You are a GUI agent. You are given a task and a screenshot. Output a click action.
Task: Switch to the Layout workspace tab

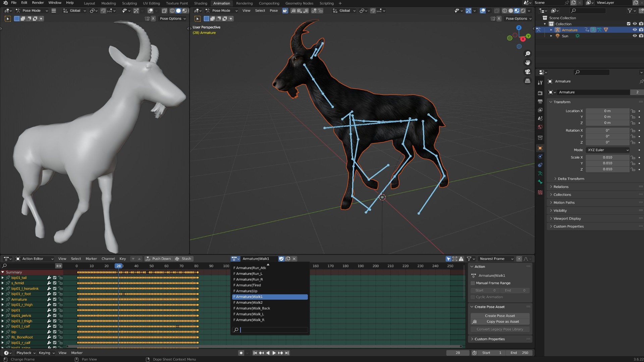tap(89, 3)
